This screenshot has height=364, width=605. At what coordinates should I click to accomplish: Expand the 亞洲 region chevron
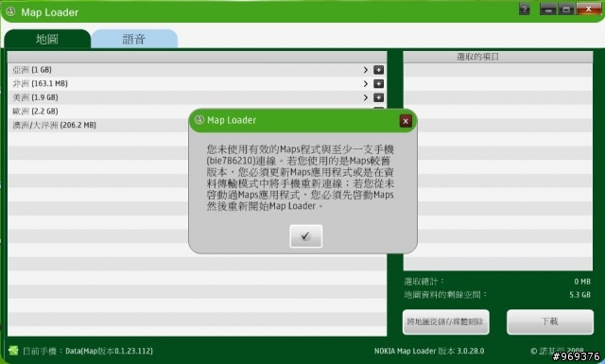coord(366,70)
